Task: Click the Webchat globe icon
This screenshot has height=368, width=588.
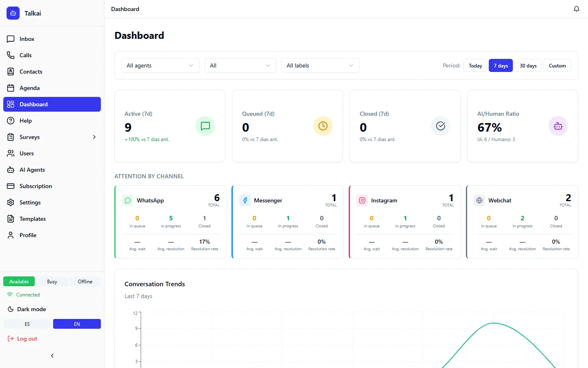Action: click(479, 200)
